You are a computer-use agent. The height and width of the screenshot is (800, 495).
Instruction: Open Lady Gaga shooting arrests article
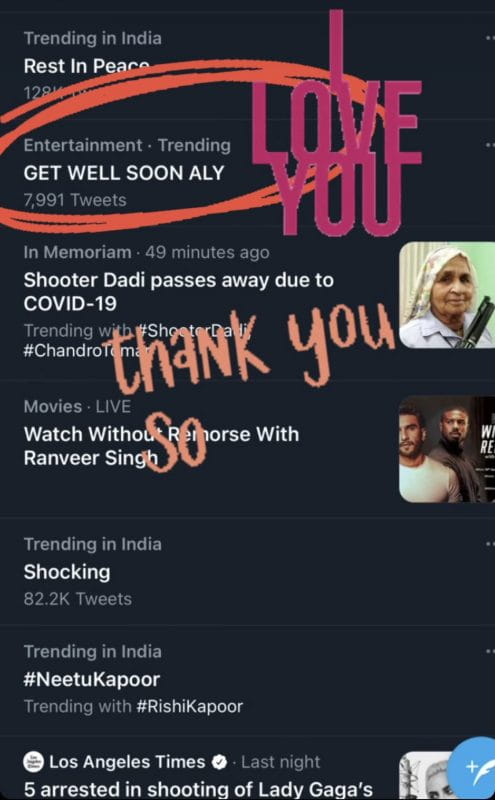point(198,789)
